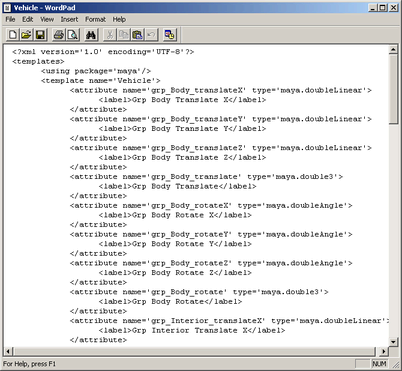402x371 pixels.
Task: Create a new document with New icon
Action: tap(13, 35)
